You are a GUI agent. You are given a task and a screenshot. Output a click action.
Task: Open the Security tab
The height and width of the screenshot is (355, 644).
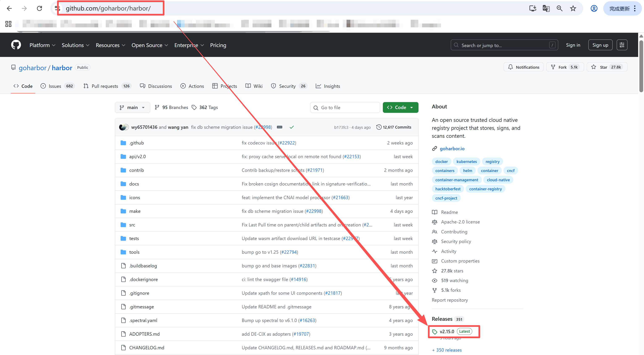[x=289, y=86]
